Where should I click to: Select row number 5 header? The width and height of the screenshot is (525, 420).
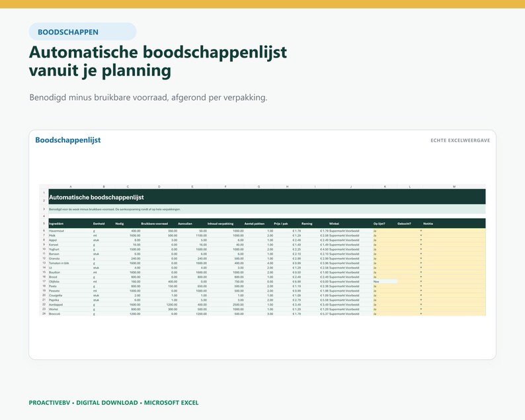(44, 224)
